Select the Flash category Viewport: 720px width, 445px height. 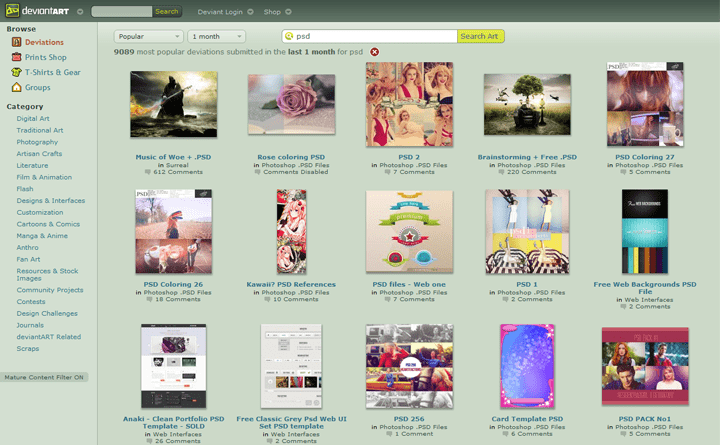(25, 189)
